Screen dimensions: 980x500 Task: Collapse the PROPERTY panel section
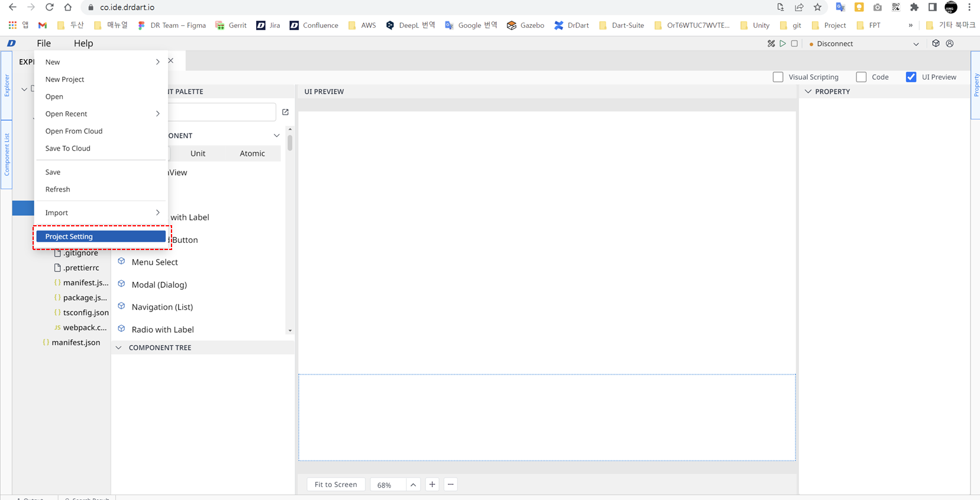coord(808,92)
